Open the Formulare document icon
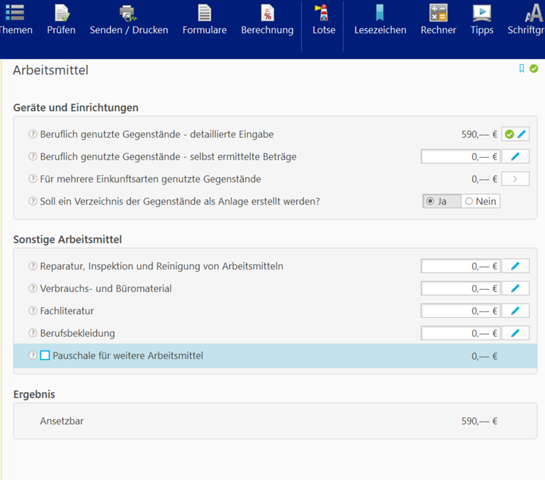Screen dimensions: 545x480 (204, 13)
